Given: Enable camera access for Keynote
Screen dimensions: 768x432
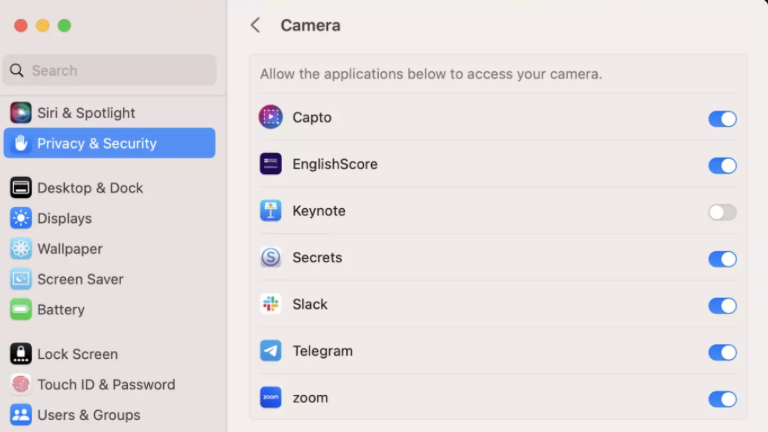Looking at the screenshot, I should coord(722,212).
